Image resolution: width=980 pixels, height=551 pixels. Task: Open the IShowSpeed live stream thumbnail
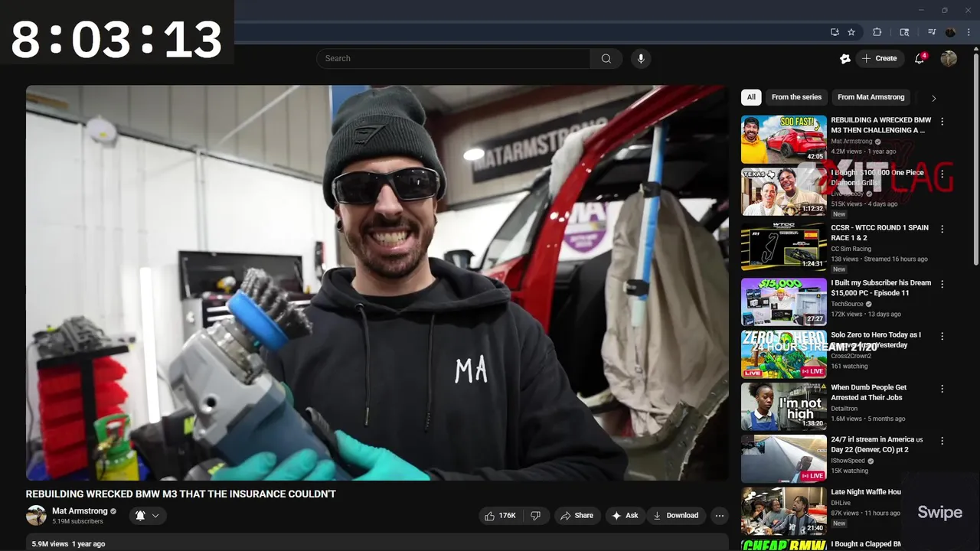[783, 458]
